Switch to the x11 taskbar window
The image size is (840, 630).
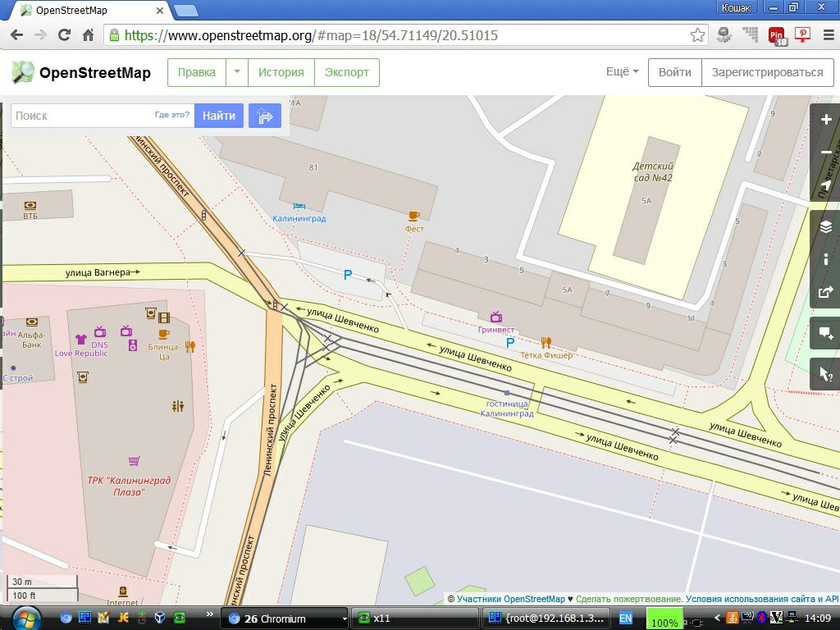coord(414,619)
